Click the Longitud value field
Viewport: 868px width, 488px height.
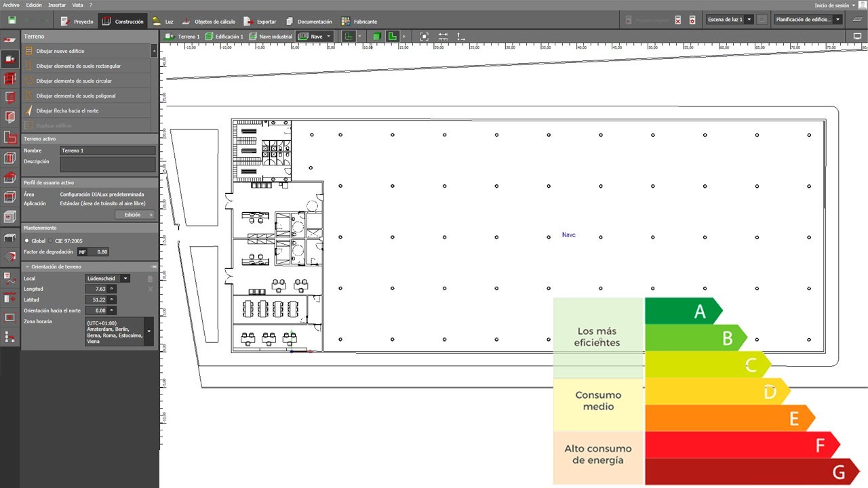(x=96, y=289)
